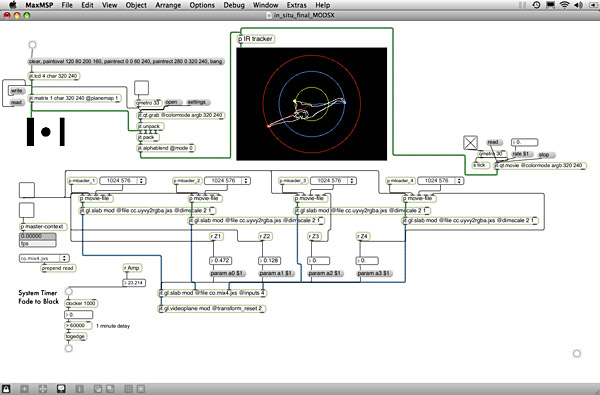The image size is (600, 395).
Task: Click the clear, paintoval message box
Action: click(126, 61)
